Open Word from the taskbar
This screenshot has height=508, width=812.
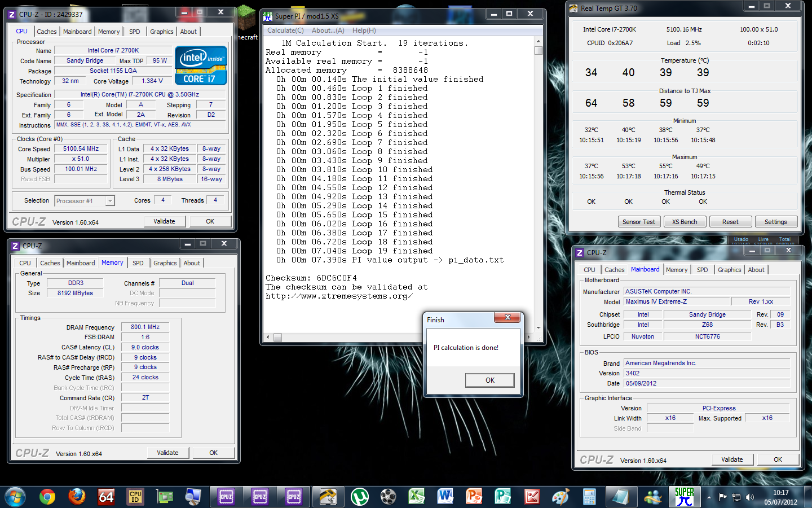pyautogui.click(x=445, y=497)
